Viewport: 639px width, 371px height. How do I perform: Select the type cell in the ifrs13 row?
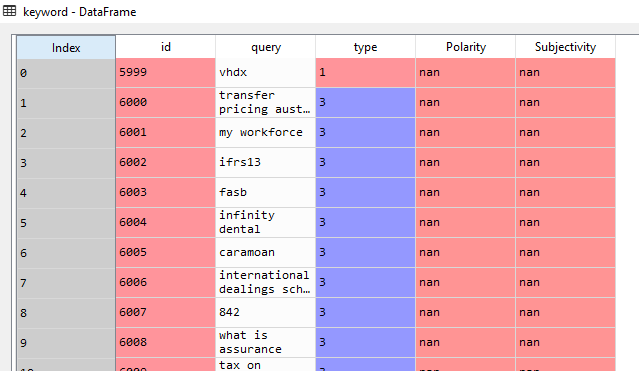[x=365, y=163]
